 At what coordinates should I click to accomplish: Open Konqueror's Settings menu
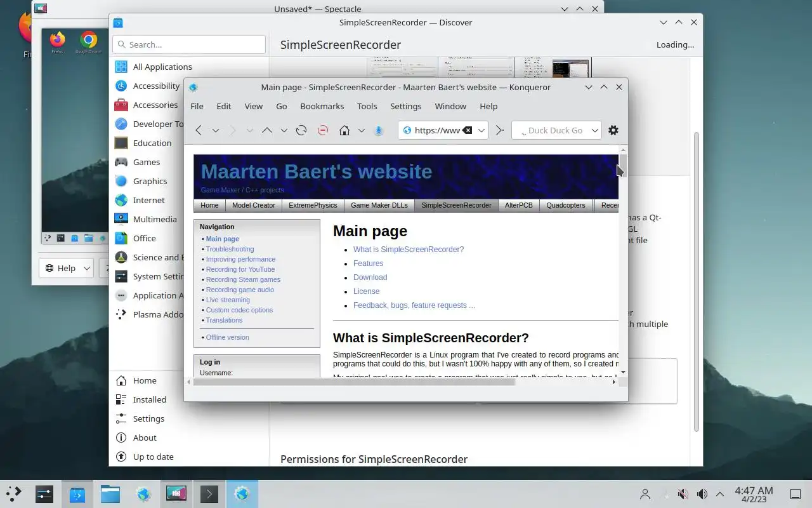[406, 106]
